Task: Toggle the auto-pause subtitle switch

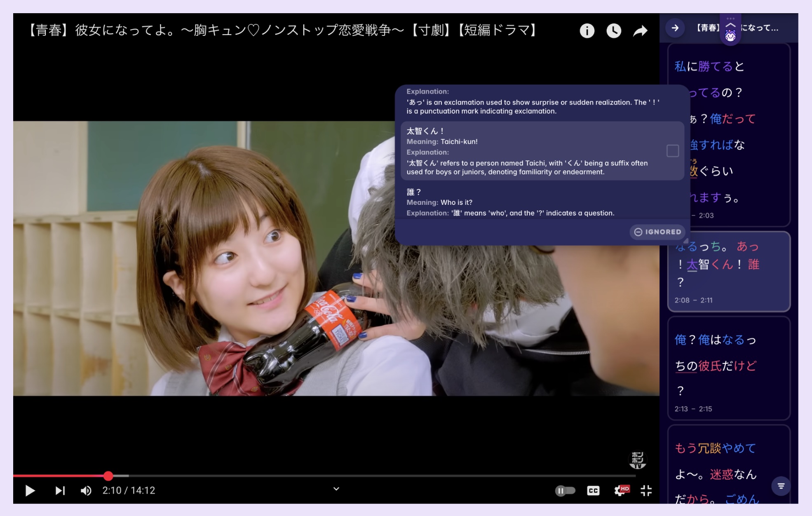Action: pyautogui.click(x=566, y=490)
